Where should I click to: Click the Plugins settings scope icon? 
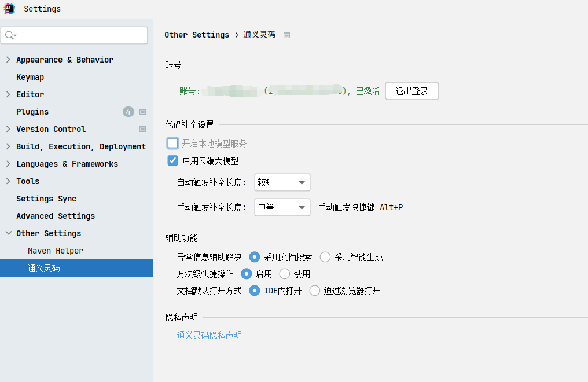142,112
